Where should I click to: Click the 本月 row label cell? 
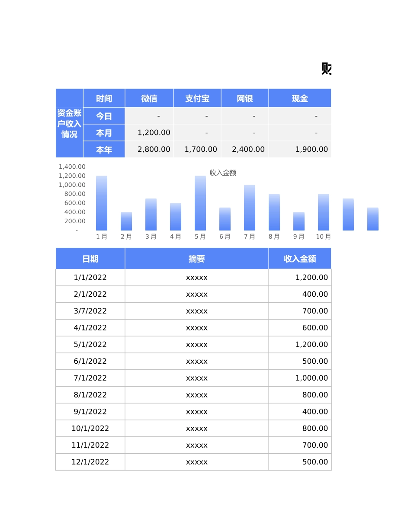[x=104, y=132]
